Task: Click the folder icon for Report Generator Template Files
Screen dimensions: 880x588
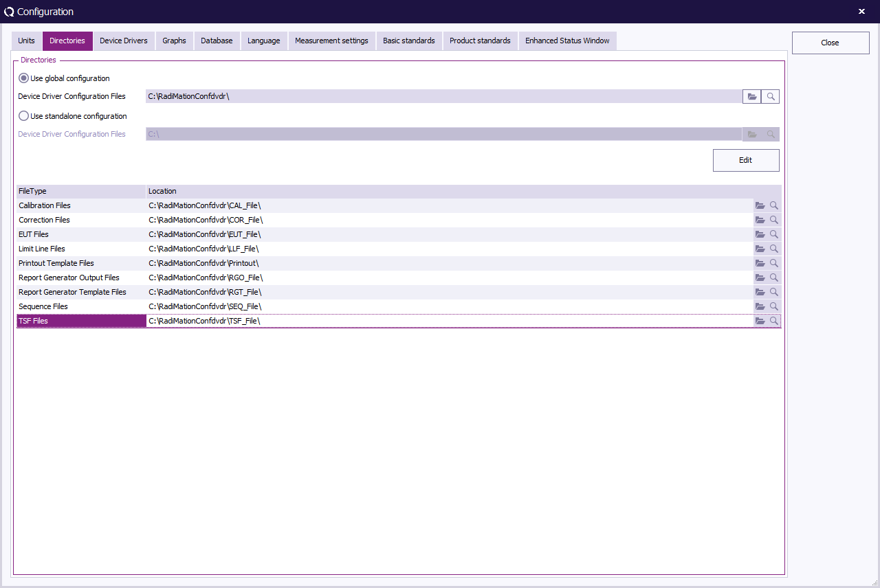Action: coord(760,292)
